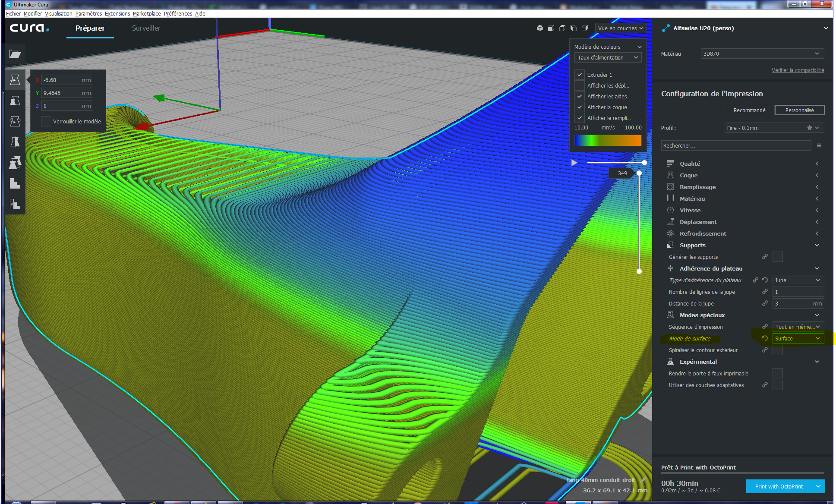The height and width of the screenshot is (504, 836).
Task: Select the Scale tool icon
Action: (x=15, y=101)
